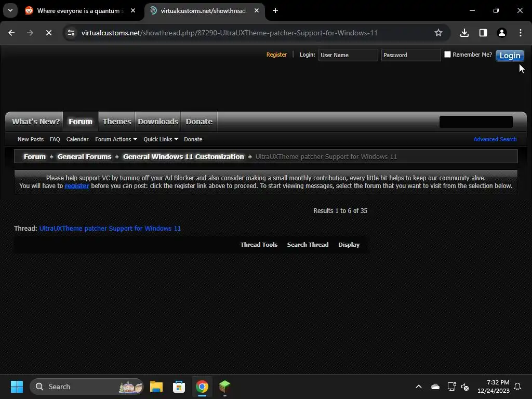Open File Explorer from the taskbar
This screenshot has width=532, height=399.
pyautogui.click(x=156, y=387)
